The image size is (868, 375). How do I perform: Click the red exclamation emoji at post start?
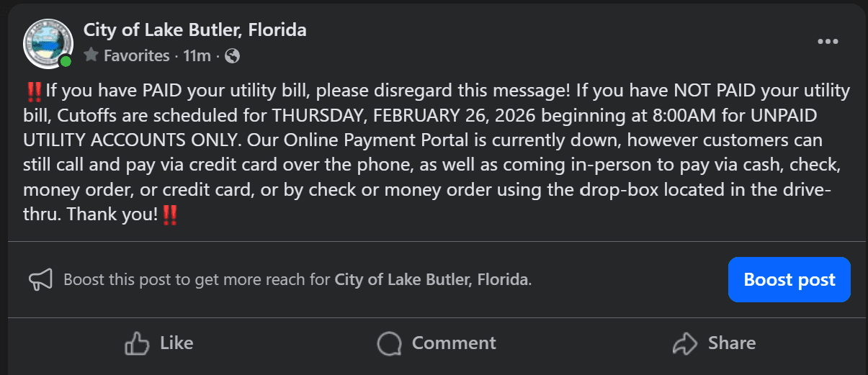coord(33,91)
